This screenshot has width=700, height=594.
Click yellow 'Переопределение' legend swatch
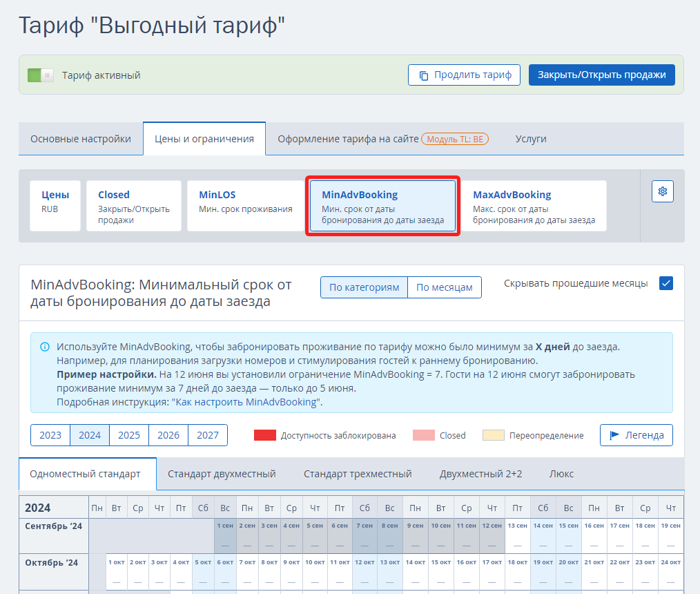[x=494, y=435]
